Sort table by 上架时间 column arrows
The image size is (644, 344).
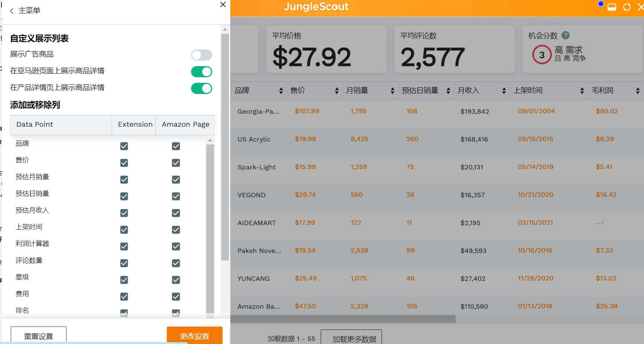pyautogui.click(x=582, y=91)
